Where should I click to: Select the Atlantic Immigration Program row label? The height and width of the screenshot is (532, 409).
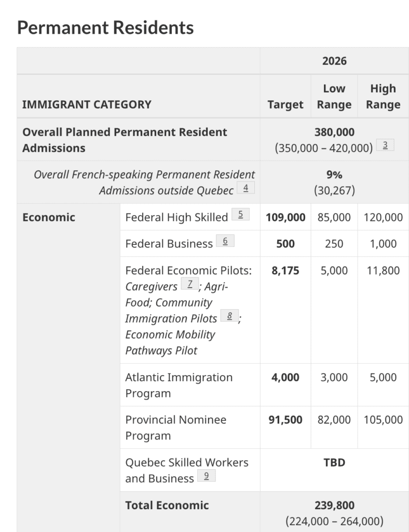179,385
